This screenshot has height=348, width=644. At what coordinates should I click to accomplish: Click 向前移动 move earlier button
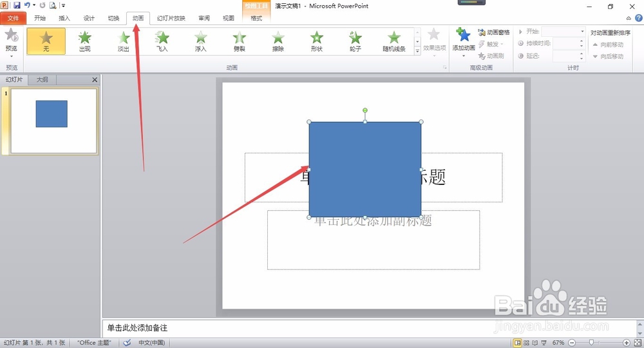click(x=608, y=44)
